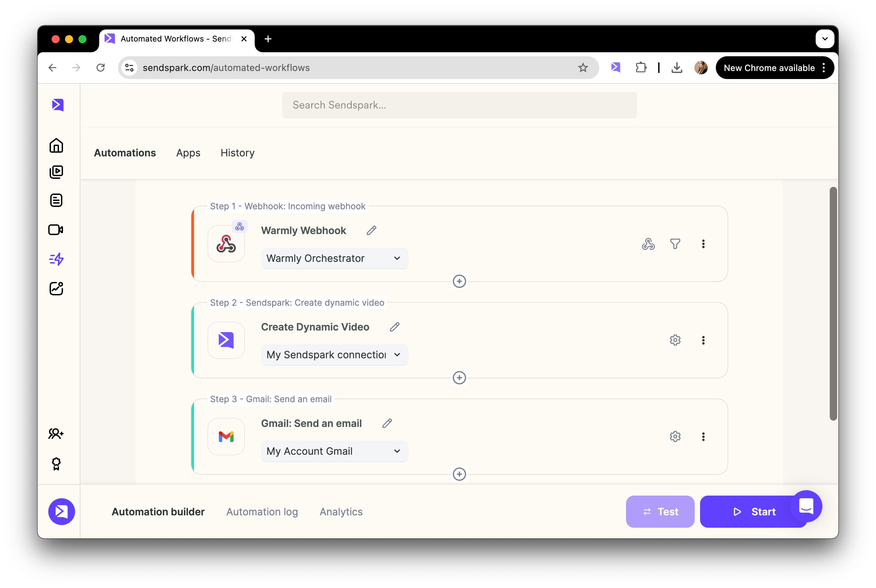Open the invite team members icon
The height and width of the screenshot is (588, 876).
pyautogui.click(x=56, y=434)
